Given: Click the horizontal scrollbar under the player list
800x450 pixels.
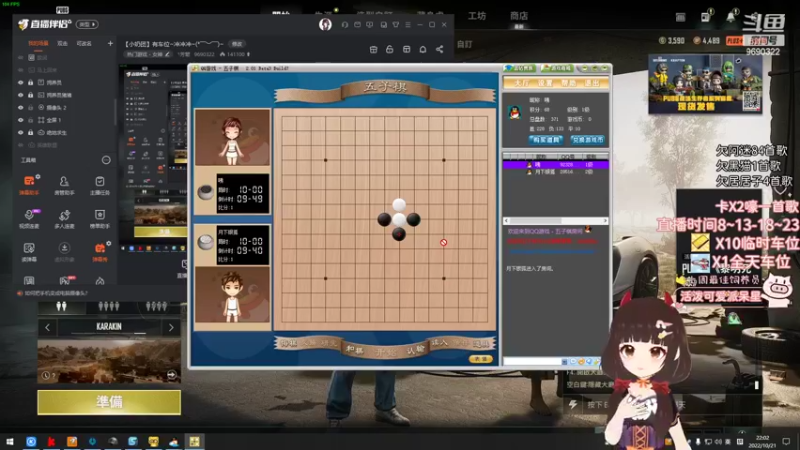Looking at the screenshot, I should (x=556, y=221).
